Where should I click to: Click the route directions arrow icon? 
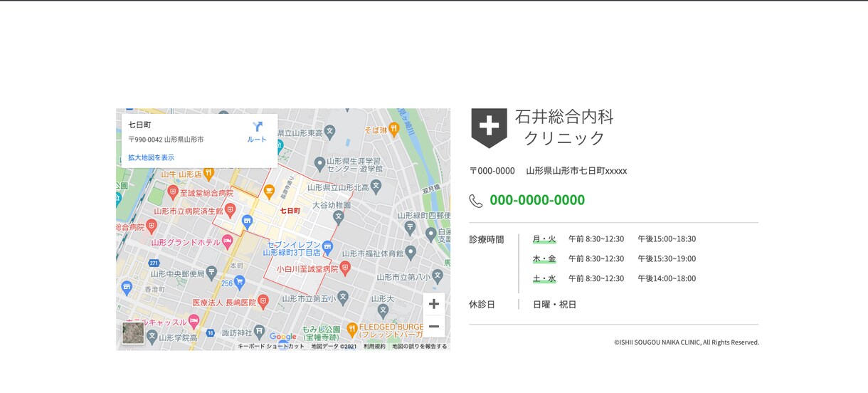(258, 127)
